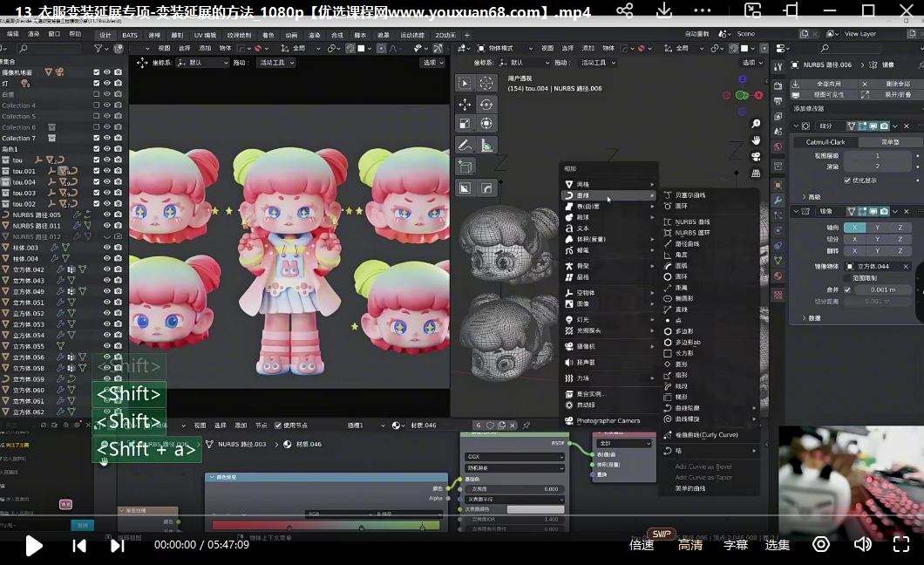Select the Annotate pencil tool
This screenshot has height=565, width=924.
(x=465, y=145)
